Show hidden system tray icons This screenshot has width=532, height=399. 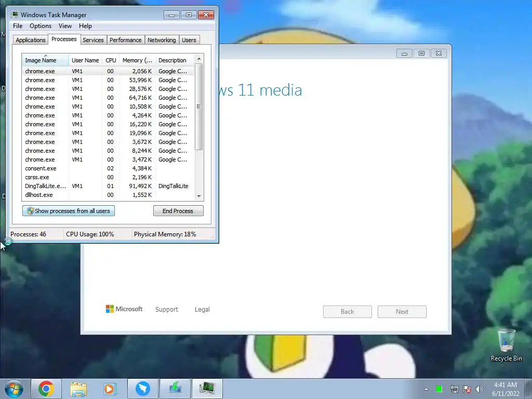426,389
